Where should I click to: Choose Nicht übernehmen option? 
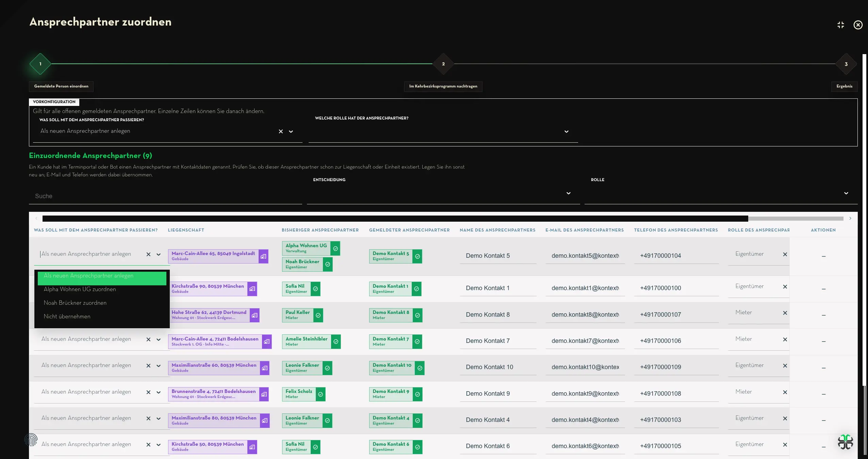(102, 317)
